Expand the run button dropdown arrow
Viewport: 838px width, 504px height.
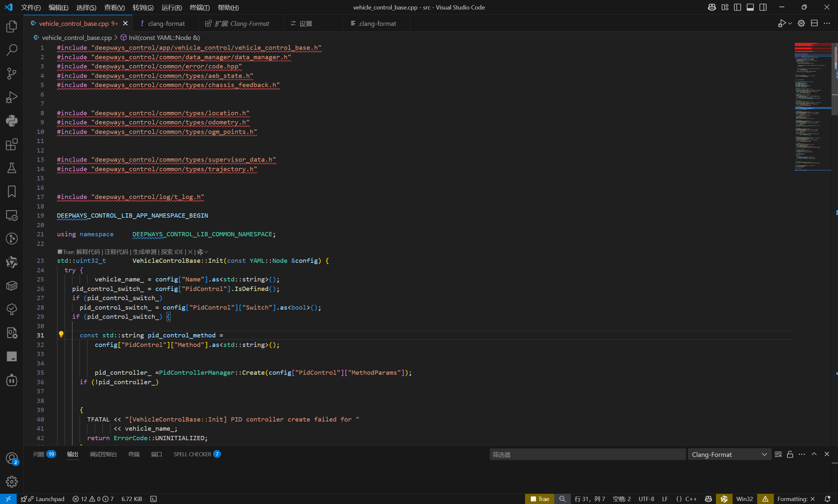point(790,24)
